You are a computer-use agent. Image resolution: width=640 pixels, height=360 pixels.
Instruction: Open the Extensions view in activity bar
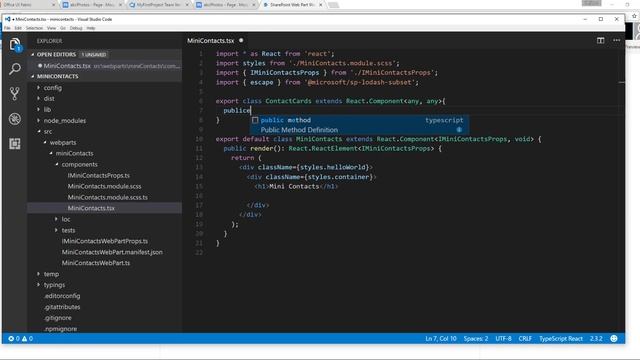[15, 144]
